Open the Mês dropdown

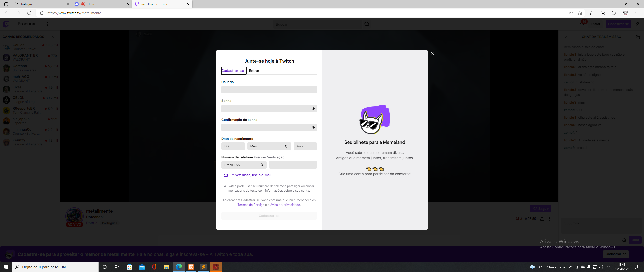click(269, 146)
